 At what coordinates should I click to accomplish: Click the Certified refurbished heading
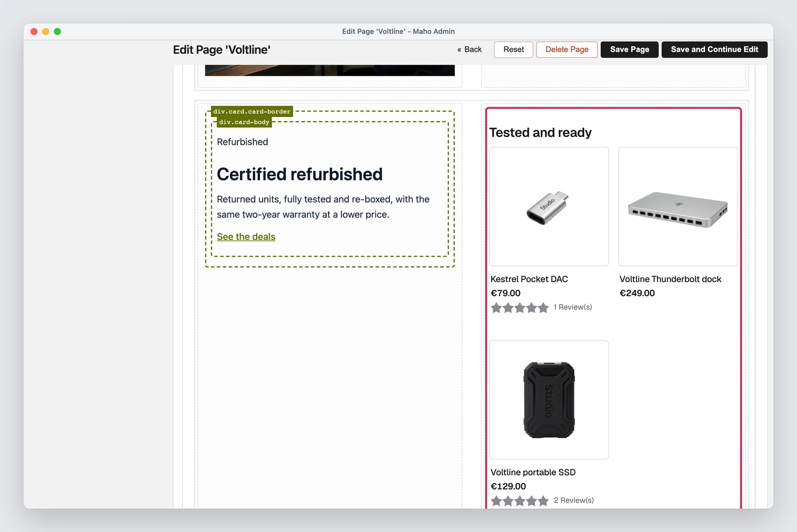pos(300,174)
